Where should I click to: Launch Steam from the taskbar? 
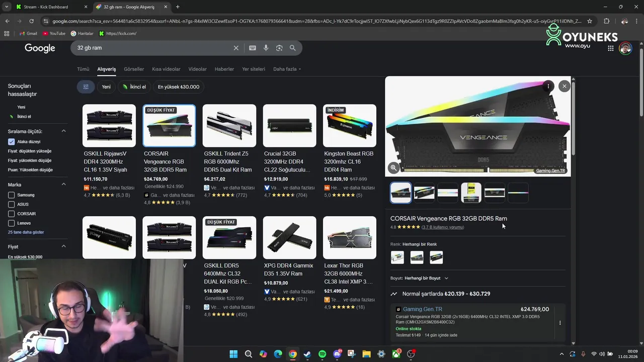click(307, 354)
